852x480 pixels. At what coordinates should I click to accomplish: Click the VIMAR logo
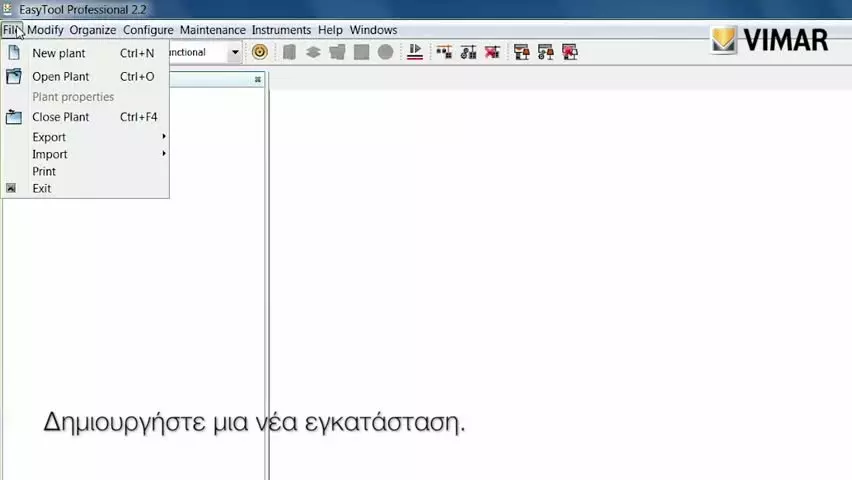pos(769,40)
